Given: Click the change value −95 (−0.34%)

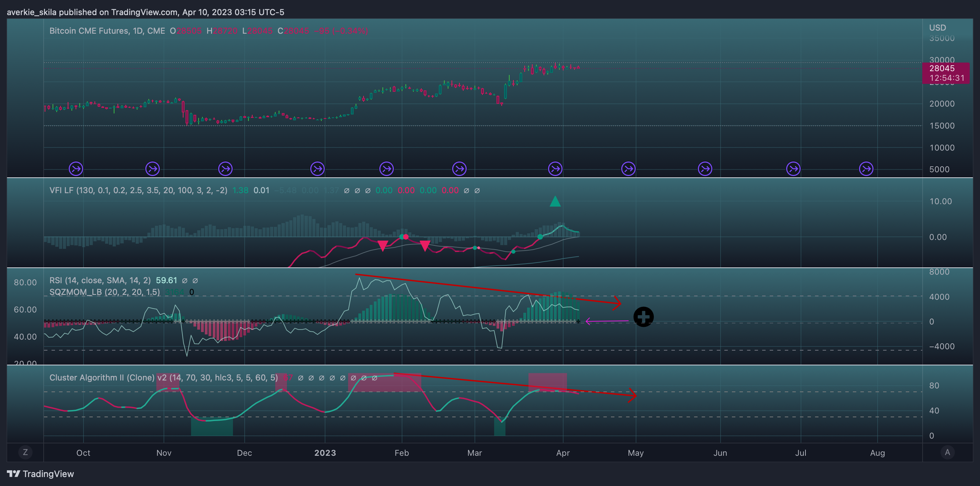Looking at the screenshot, I should click(x=341, y=31).
